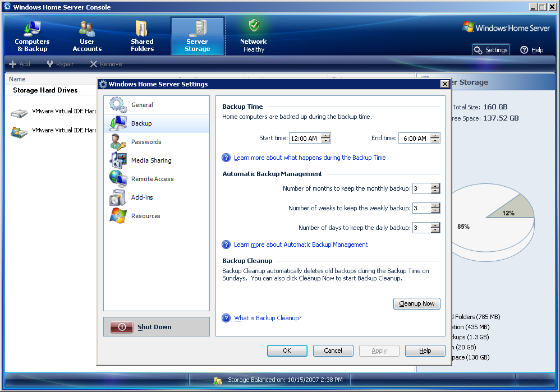The width and height of the screenshot is (560, 392).
Task: Increase the backup End time
Action: (435, 136)
